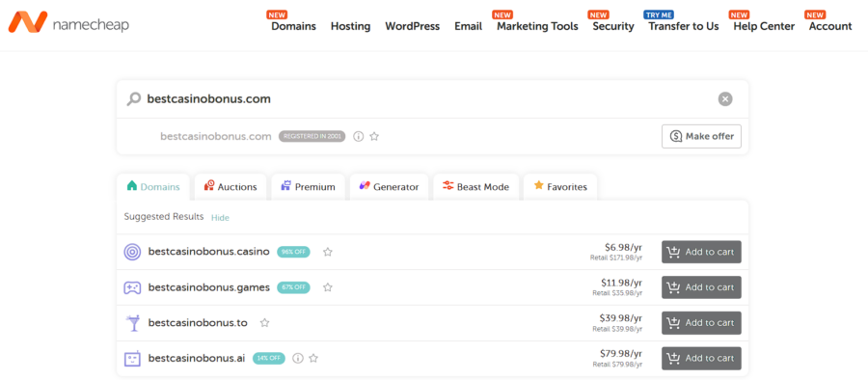Viewport: 868px width, 380px height.
Task: Open the Hosting menu
Action: (x=350, y=26)
